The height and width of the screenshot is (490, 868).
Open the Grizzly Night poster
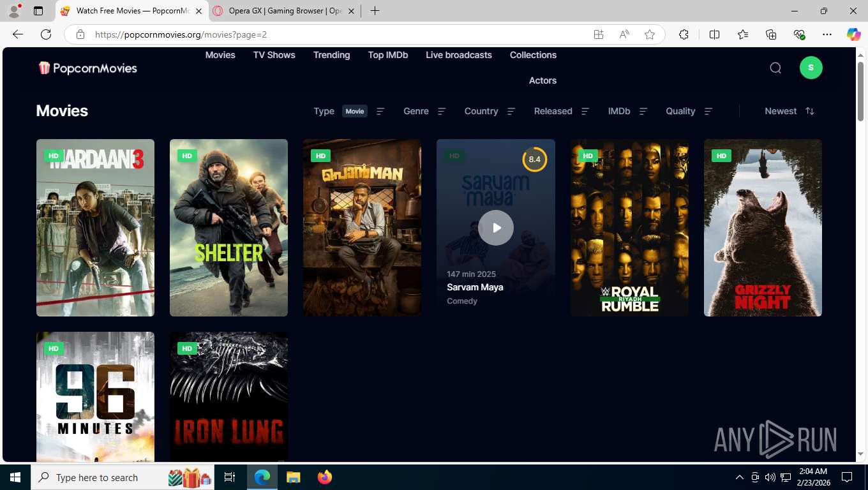tap(763, 228)
